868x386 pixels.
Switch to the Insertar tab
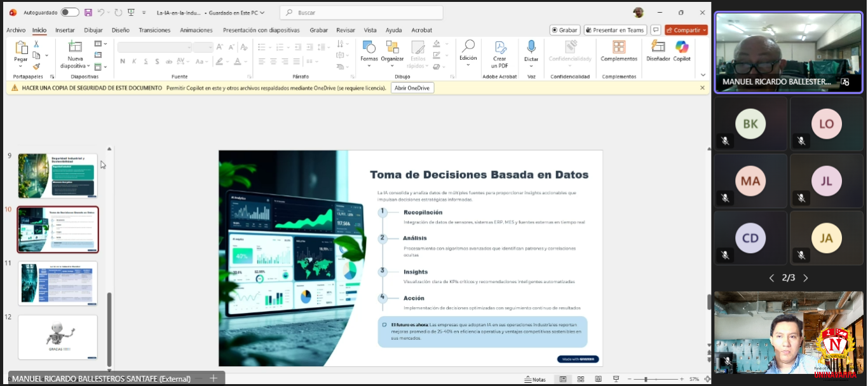coord(65,30)
